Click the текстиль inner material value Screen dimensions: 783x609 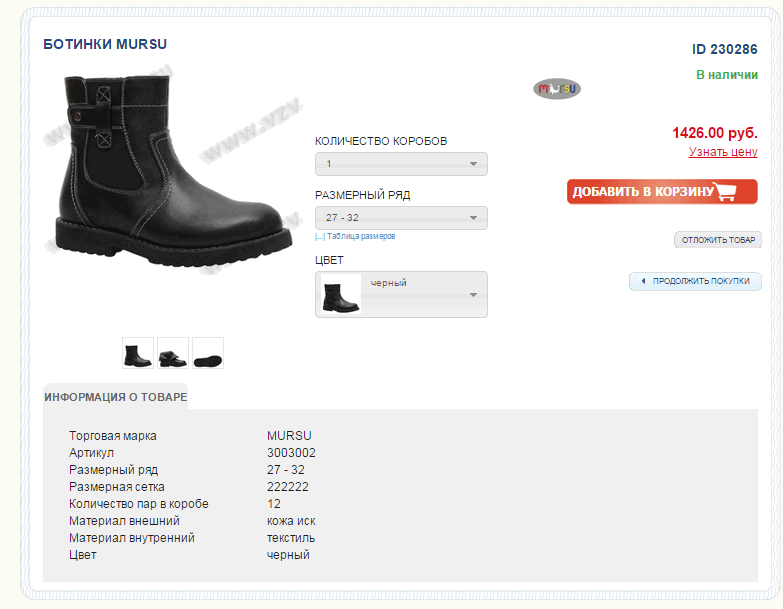coord(291,538)
